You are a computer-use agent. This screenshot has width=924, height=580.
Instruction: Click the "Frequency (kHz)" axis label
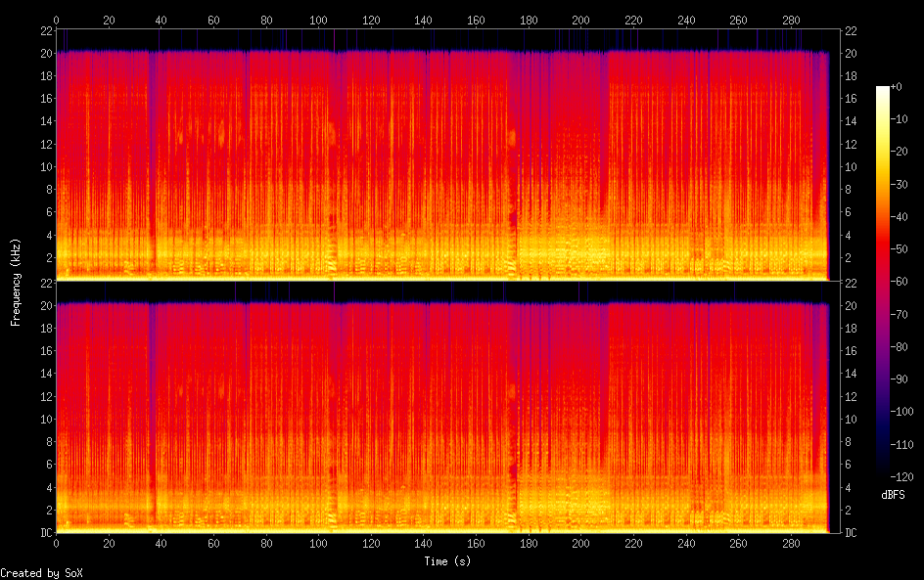(16, 282)
